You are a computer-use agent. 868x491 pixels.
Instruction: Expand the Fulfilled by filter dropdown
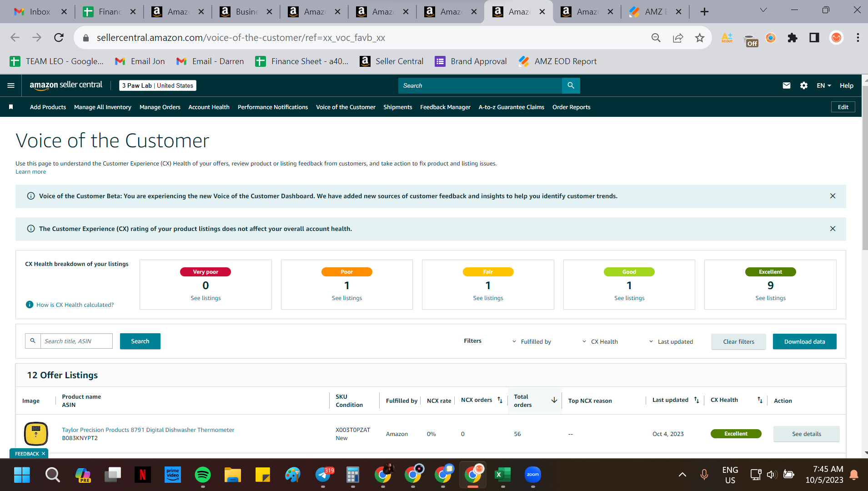pyautogui.click(x=532, y=341)
